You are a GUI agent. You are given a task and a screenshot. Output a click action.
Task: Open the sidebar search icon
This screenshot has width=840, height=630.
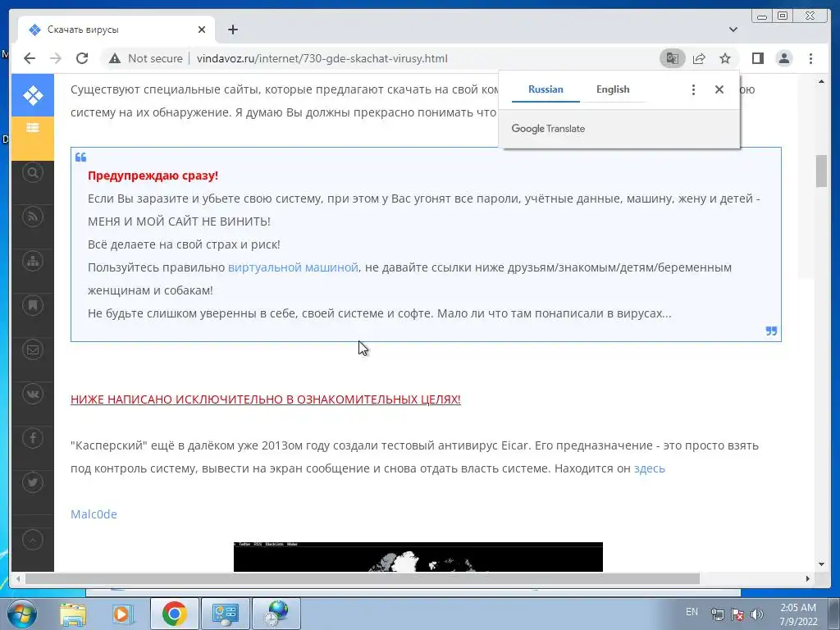tap(33, 172)
